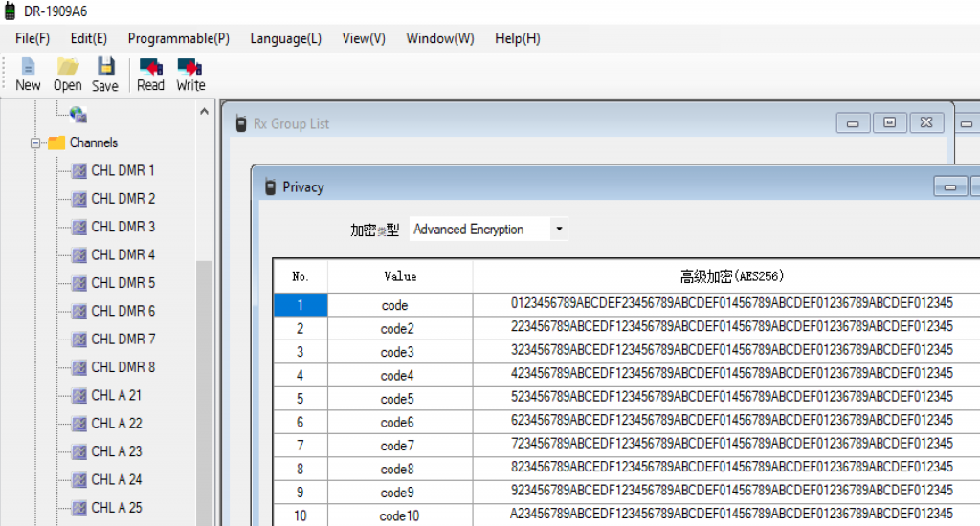
Task: Select the CHL A 21 tree label
Action: [116, 395]
